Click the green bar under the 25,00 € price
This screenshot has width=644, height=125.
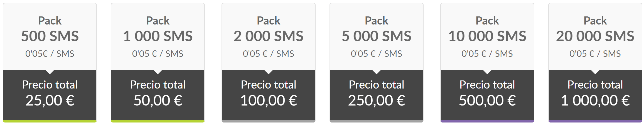point(50,121)
